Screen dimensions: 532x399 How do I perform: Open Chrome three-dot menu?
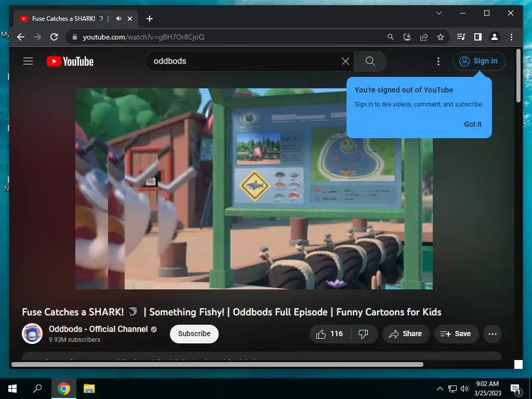coord(511,37)
